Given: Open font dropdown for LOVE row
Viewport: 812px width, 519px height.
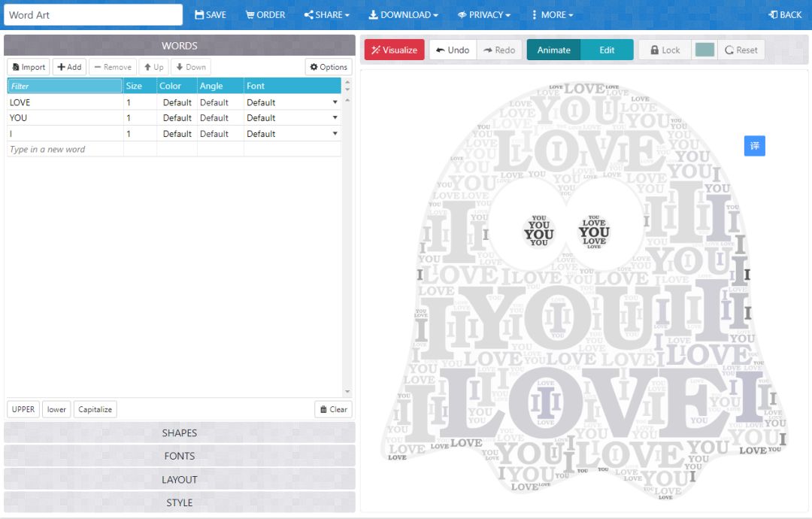Looking at the screenshot, I should [335, 102].
